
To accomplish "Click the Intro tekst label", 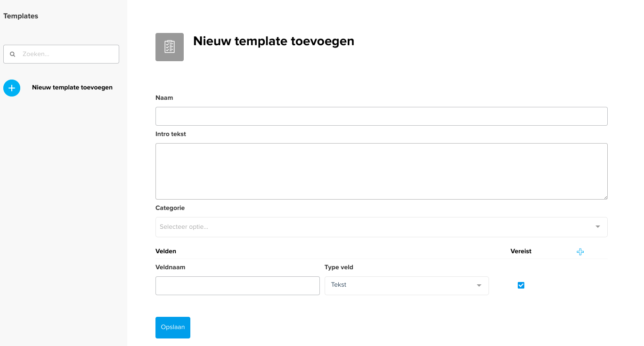I will [x=171, y=134].
